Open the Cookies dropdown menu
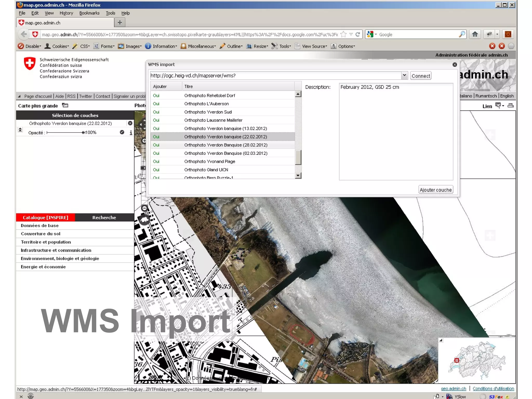 pos(57,46)
